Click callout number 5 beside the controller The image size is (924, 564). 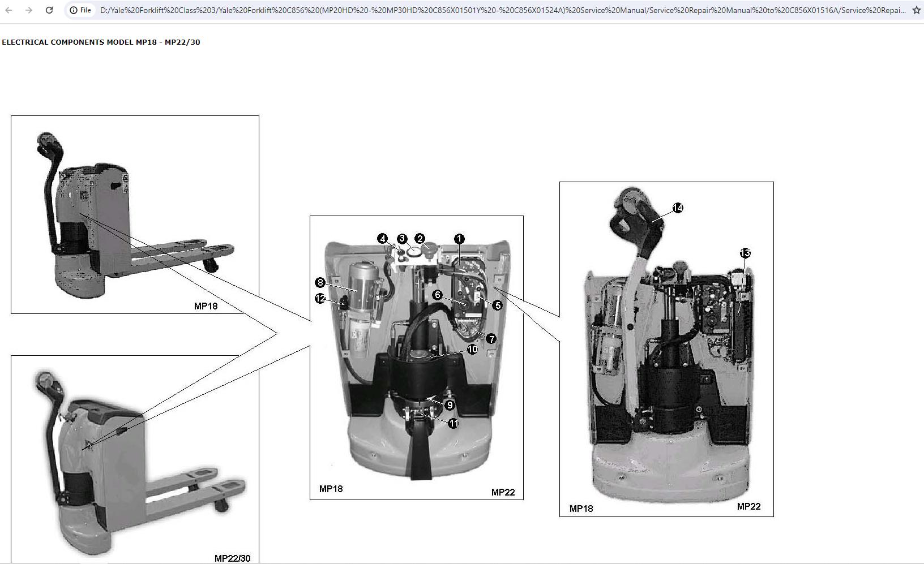tap(497, 305)
